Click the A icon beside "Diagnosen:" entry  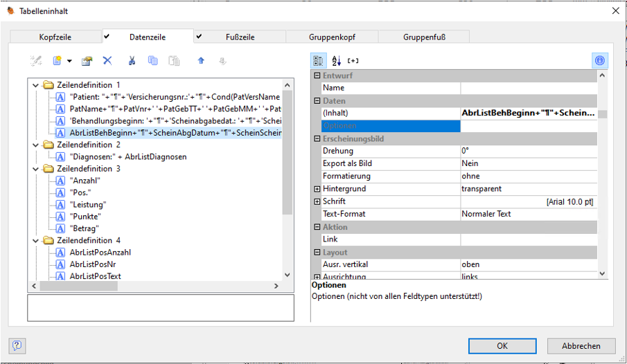pyautogui.click(x=60, y=156)
